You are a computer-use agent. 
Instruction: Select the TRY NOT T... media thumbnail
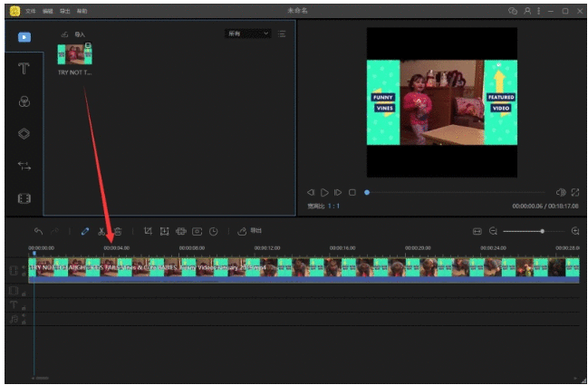(x=75, y=53)
